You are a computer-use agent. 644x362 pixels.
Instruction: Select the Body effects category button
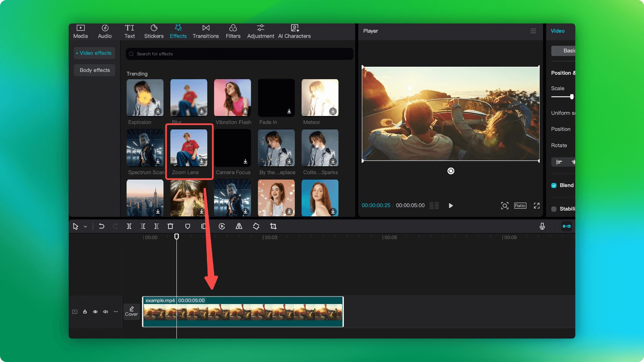(94, 70)
